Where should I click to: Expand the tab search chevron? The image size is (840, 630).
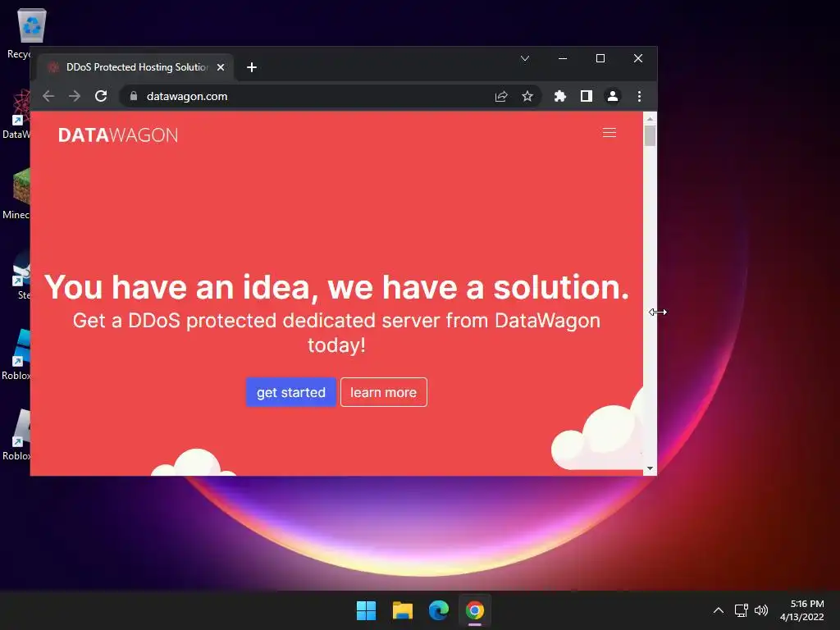coord(525,58)
